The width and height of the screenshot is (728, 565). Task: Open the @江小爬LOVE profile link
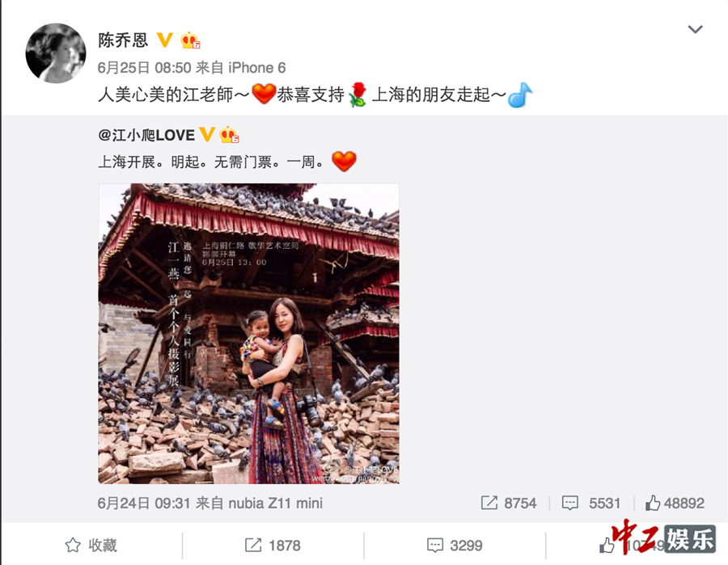point(146,135)
